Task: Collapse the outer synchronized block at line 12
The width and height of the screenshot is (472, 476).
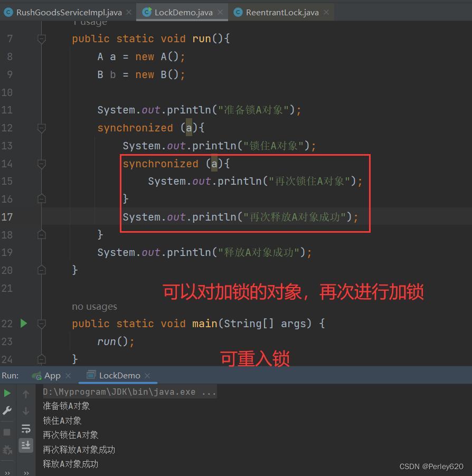Action: (x=42, y=128)
